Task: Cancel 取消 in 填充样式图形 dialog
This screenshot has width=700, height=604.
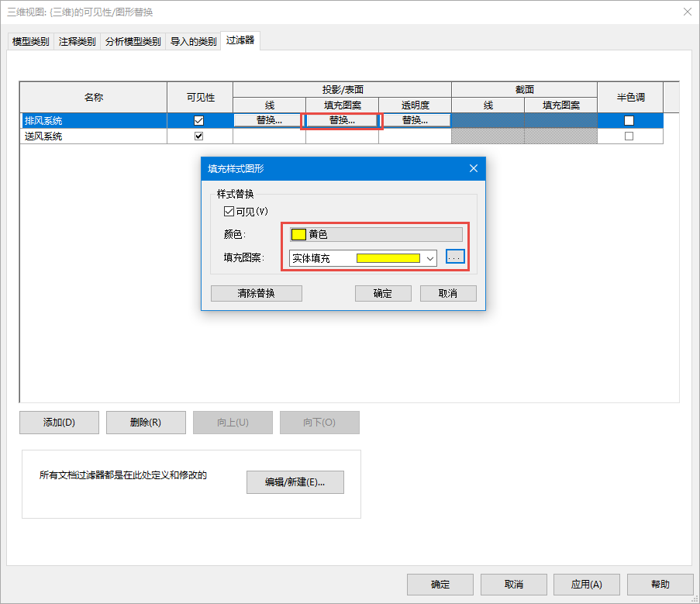Action: tap(448, 293)
